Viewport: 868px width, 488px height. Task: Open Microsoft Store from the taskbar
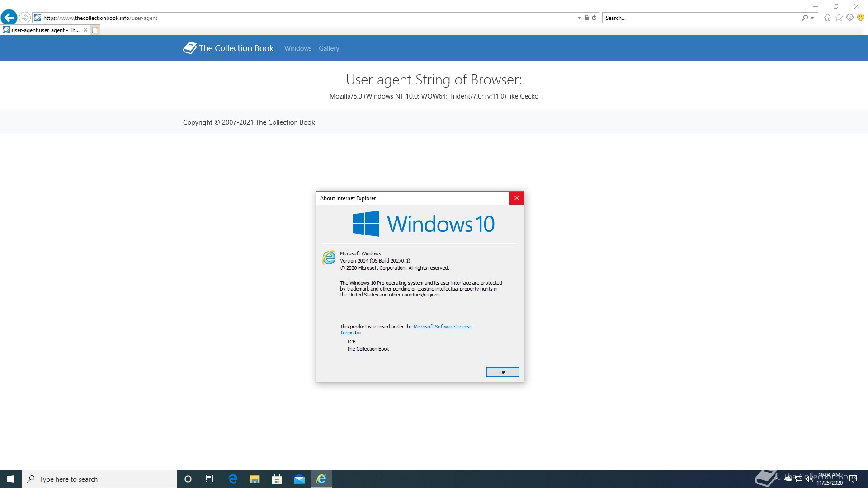point(277,479)
